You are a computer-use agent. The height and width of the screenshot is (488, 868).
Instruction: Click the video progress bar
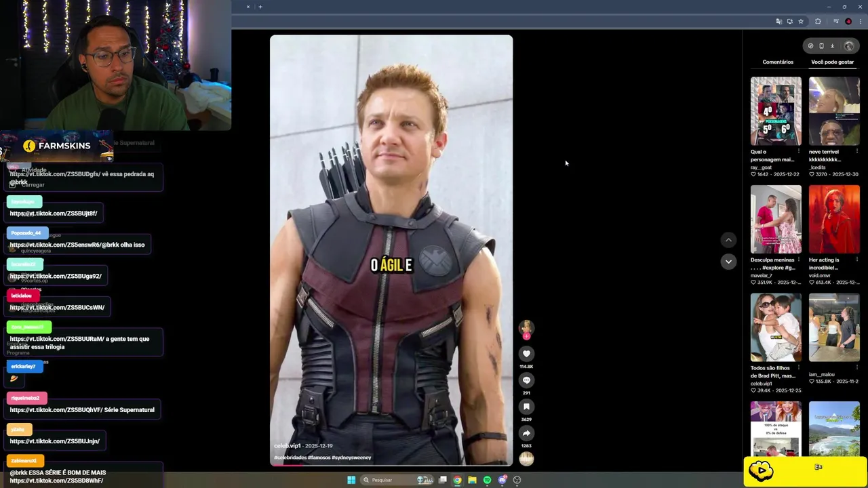tap(391, 465)
